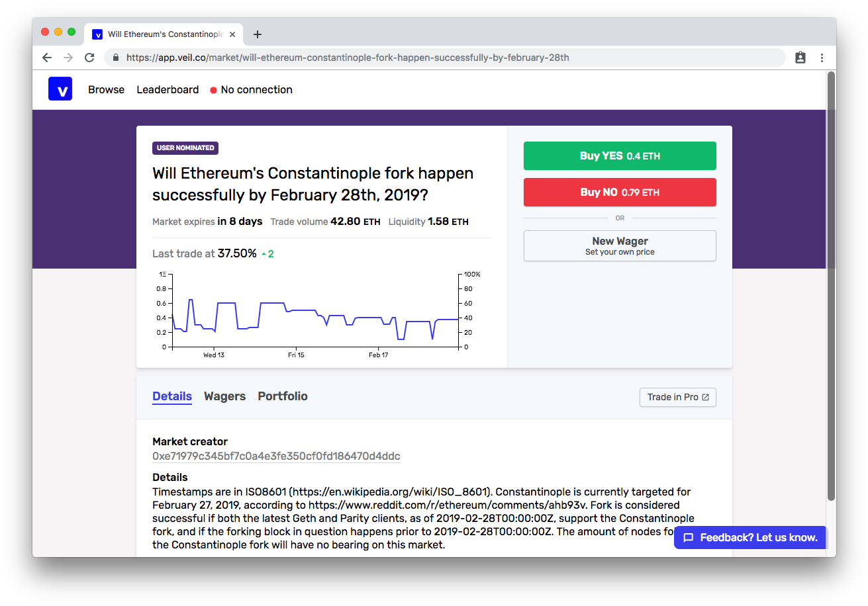This screenshot has width=868, height=606.
Task: Click the red No connection indicator dot
Action: (x=213, y=90)
